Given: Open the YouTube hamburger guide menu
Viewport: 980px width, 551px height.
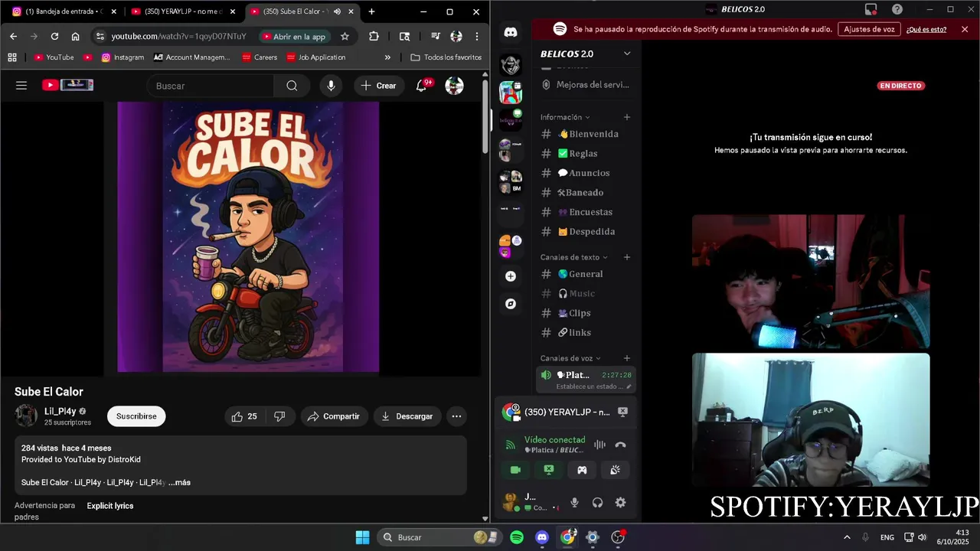Looking at the screenshot, I should pyautogui.click(x=21, y=86).
